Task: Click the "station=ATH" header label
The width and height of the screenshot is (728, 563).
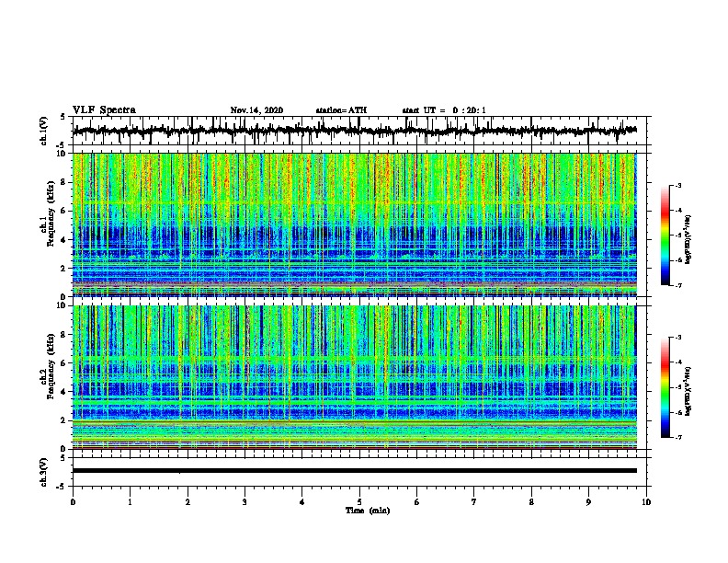Action: (x=341, y=110)
